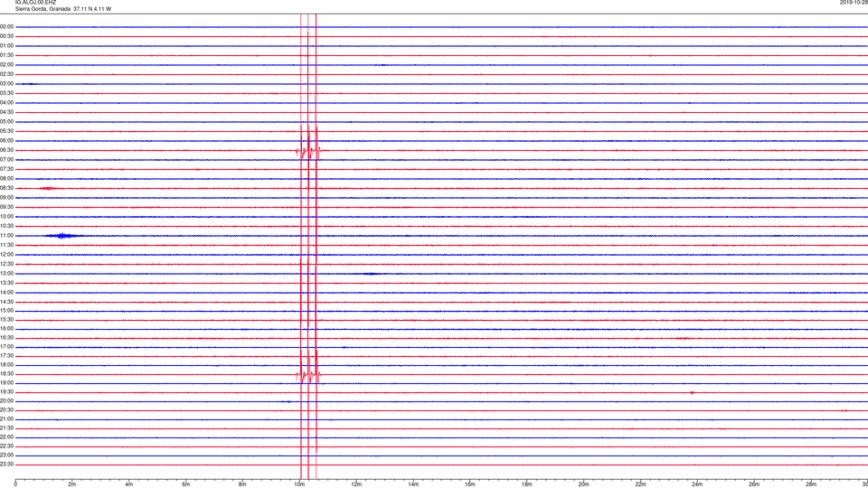Click the 10m axis tick label
The width and height of the screenshot is (868, 488).
(x=299, y=484)
